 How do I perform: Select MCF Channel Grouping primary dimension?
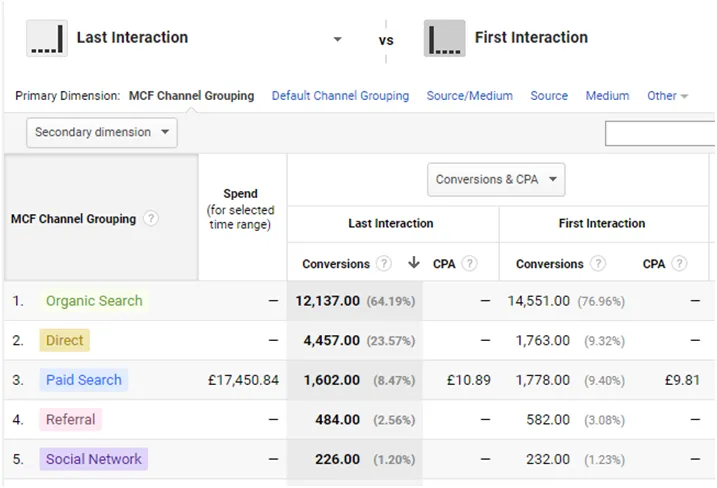[x=191, y=96]
